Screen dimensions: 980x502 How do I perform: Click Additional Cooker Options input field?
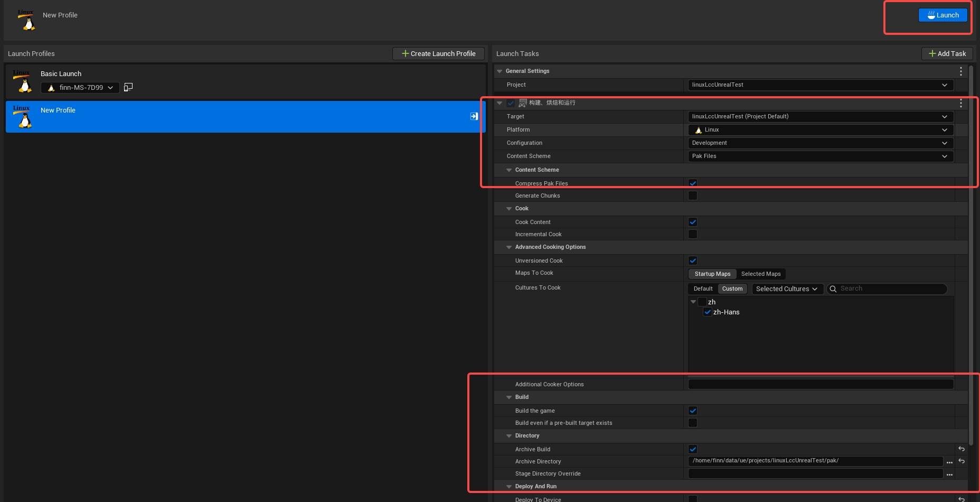[821, 384]
